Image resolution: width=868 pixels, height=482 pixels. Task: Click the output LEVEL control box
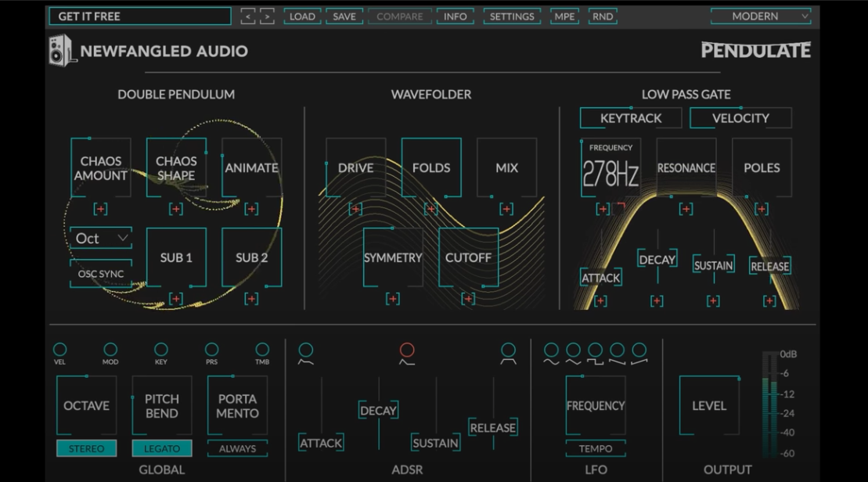(709, 405)
